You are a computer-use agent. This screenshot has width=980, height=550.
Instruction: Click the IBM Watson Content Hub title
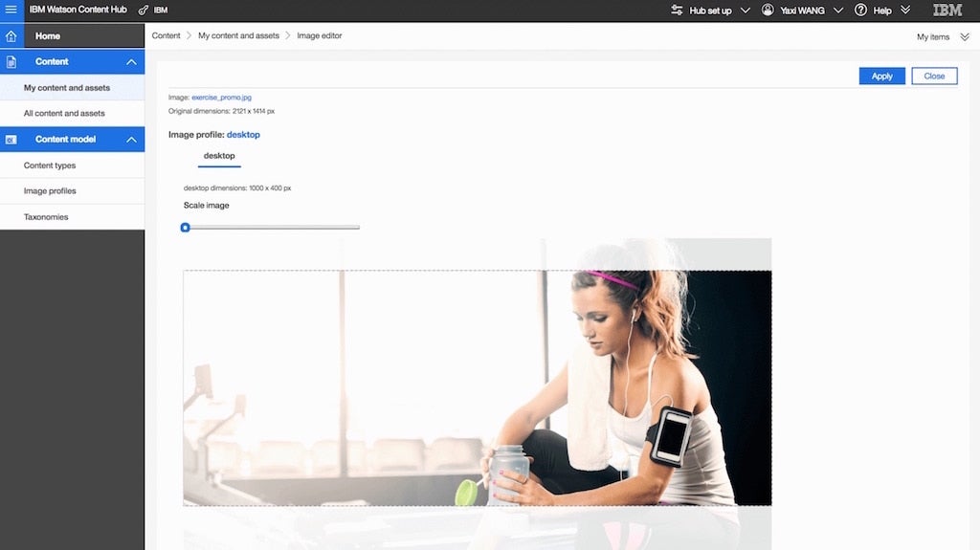78,10
